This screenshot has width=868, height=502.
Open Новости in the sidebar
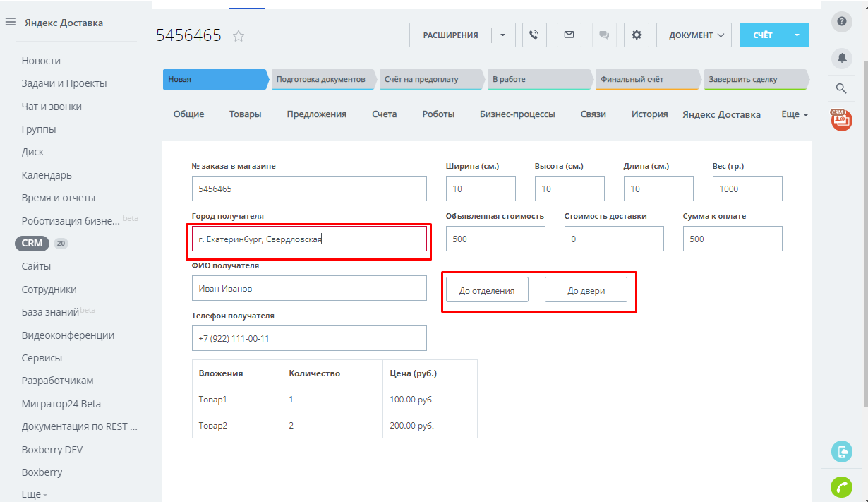pos(41,61)
